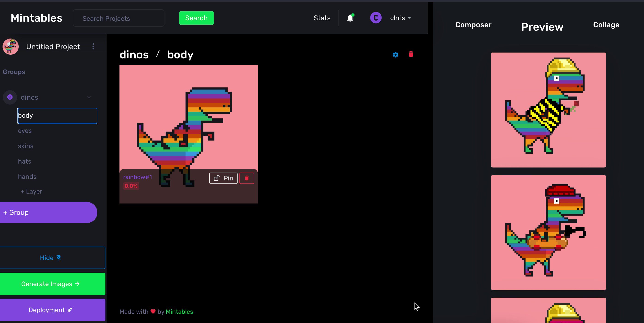Open the notifications bell
This screenshot has height=323, width=644.
coord(350,18)
